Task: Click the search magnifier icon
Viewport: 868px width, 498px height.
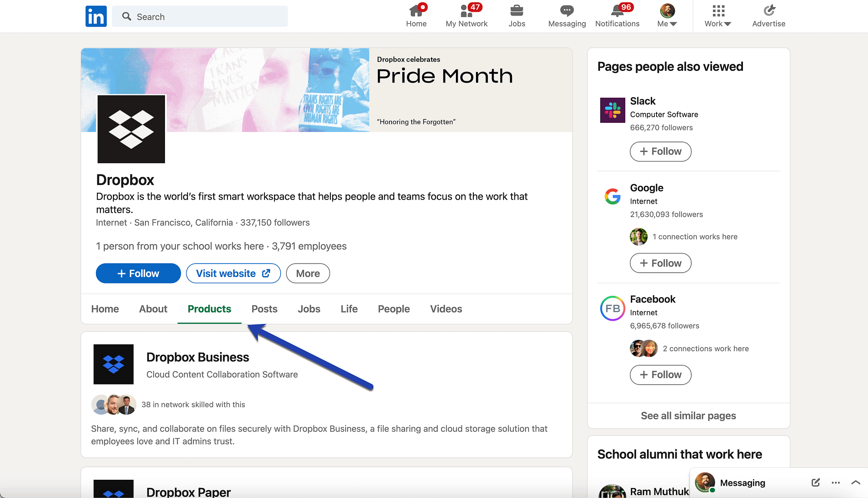Action: pyautogui.click(x=126, y=16)
